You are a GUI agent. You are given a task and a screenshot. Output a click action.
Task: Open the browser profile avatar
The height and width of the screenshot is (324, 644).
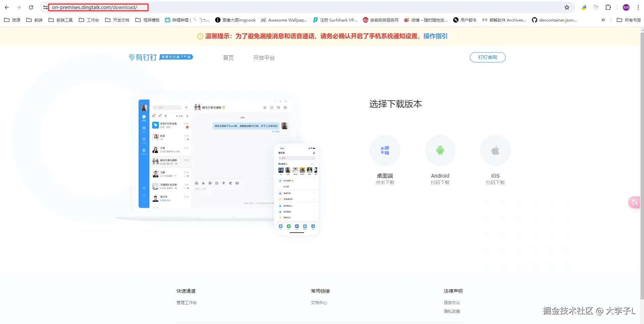pyautogui.click(x=626, y=7)
